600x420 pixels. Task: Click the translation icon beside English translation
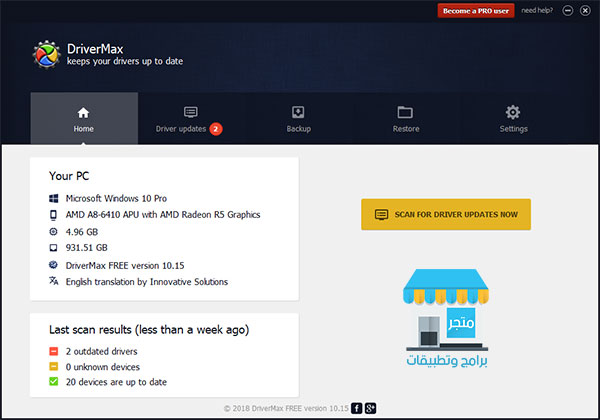(54, 281)
